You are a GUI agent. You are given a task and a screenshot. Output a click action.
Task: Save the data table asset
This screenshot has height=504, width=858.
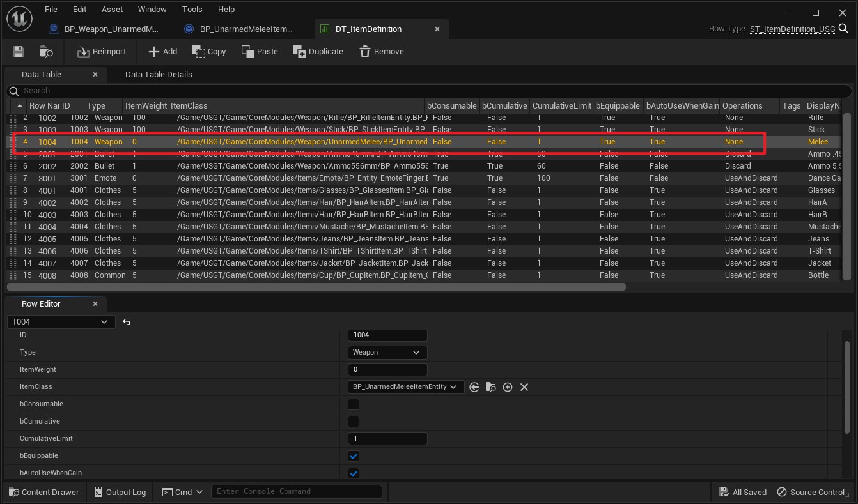click(19, 52)
